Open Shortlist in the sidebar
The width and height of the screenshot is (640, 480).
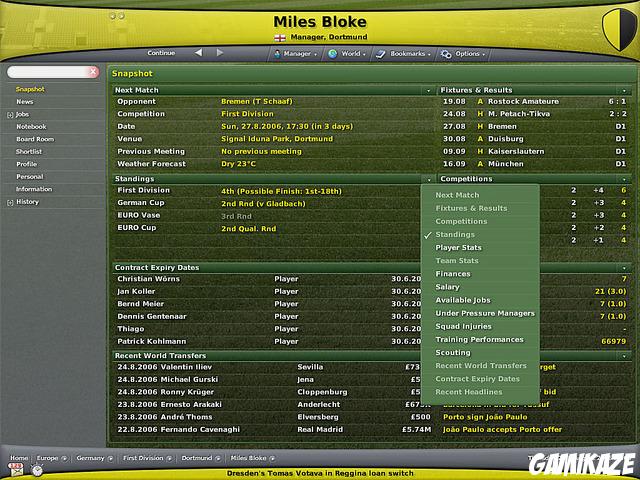click(29, 152)
